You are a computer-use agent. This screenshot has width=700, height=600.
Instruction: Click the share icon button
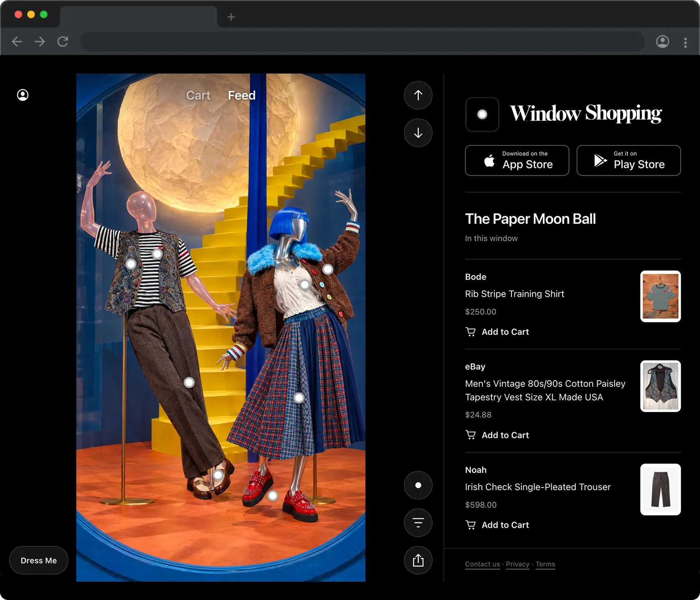tap(418, 561)
